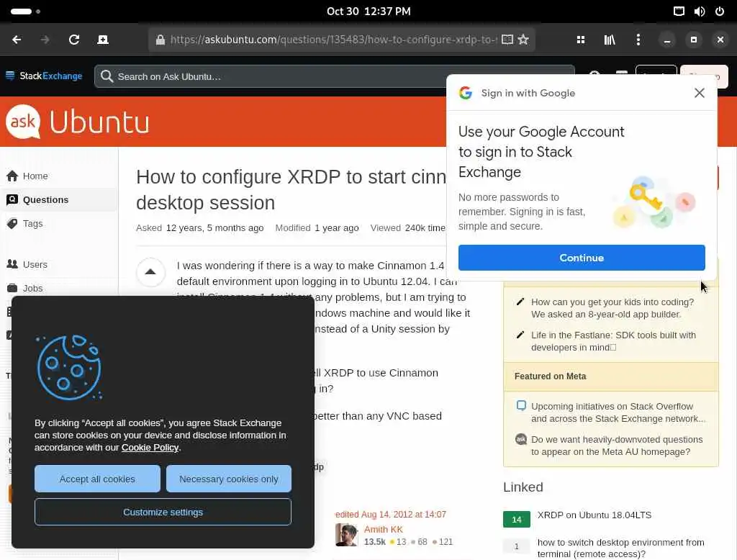Open the system clock Oct 30 12:37 PM
This screenshot has height=560, width=737.
pyautogui.click(x=368, y=12)
